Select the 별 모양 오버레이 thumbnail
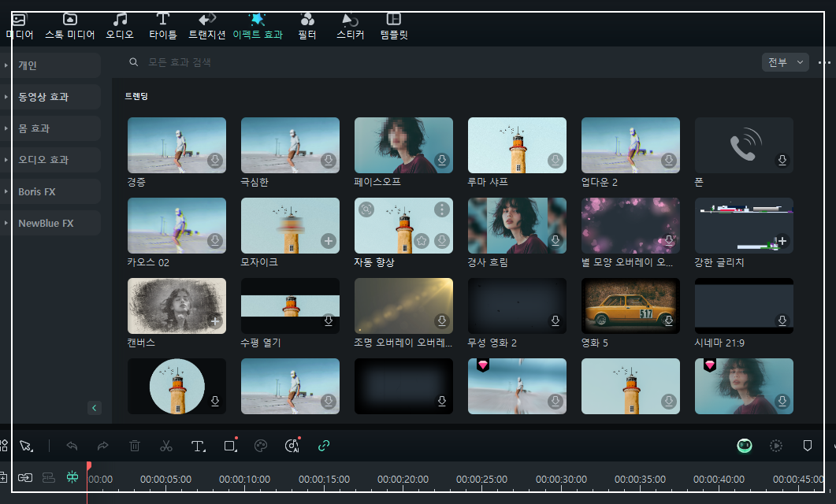The width and height of the screenshot is (836, 504). 630,225
